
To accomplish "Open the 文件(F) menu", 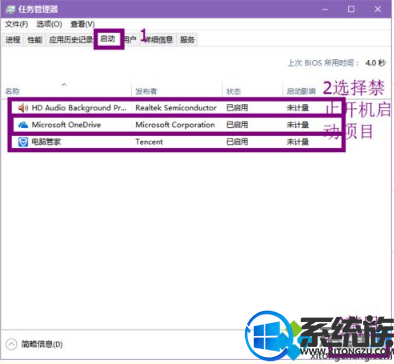I will 17,24.
